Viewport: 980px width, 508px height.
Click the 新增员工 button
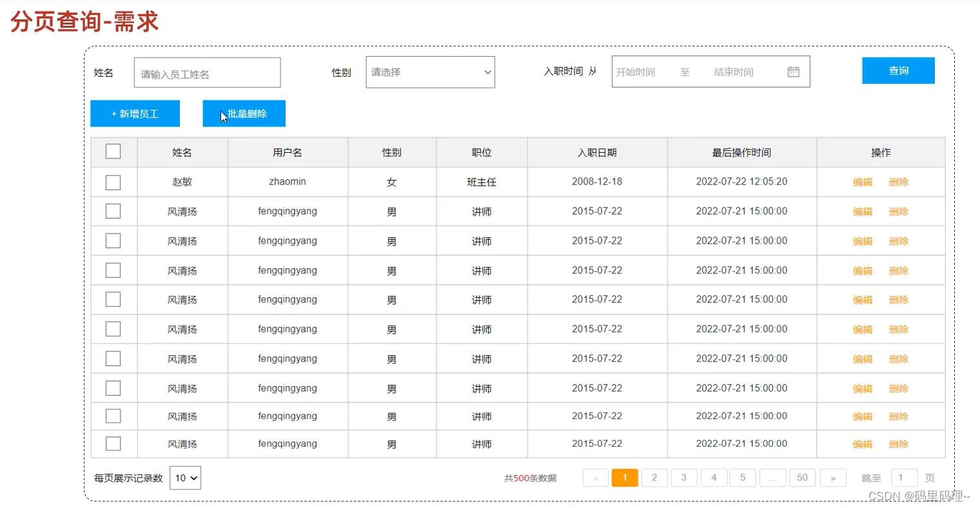pos(135,113)
